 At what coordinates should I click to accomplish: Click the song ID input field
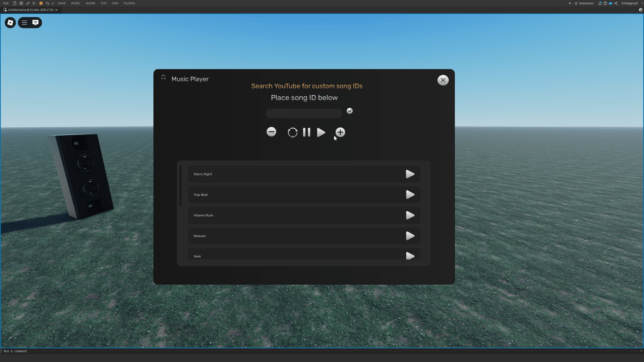pyautogui.click(x=304, y=113)
